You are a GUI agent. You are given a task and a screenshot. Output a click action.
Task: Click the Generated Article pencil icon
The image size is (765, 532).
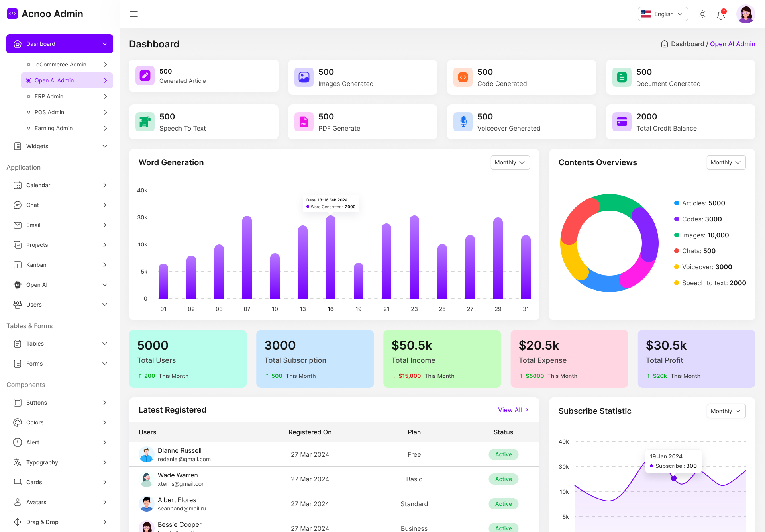145,76
